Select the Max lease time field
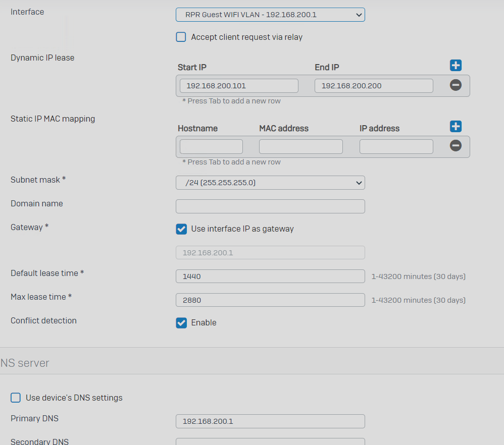Image resolution: width=504 pixels, height=445 pixels. 270,300
